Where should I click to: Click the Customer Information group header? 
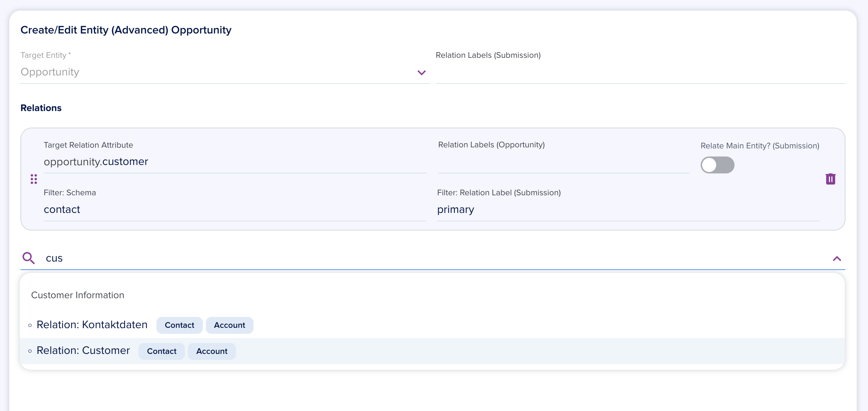pyautogui.click(x=78, y=295)
